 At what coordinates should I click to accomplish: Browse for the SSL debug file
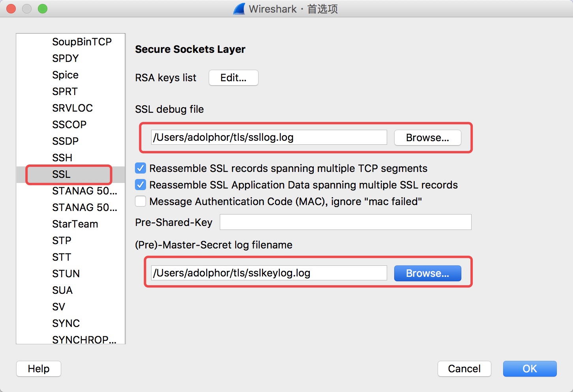(x=427, y=138)
